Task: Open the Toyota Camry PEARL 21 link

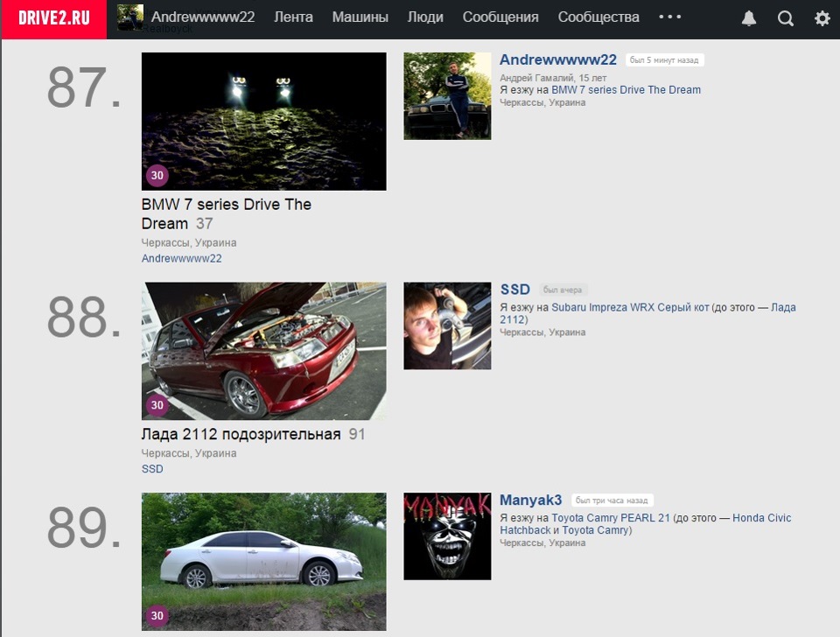Action: tap(611, 518)
